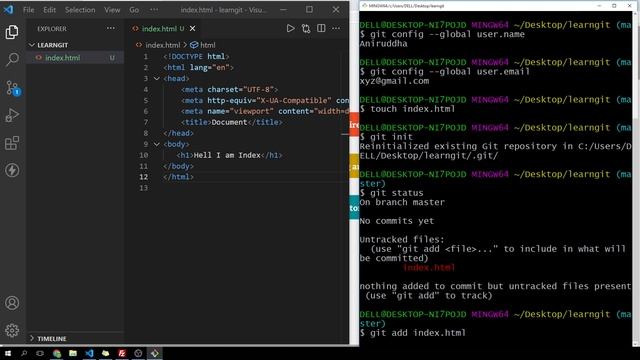This screenshot has height=360, width=640.
Task: Open the Extensions view
Action: [12, 143]
